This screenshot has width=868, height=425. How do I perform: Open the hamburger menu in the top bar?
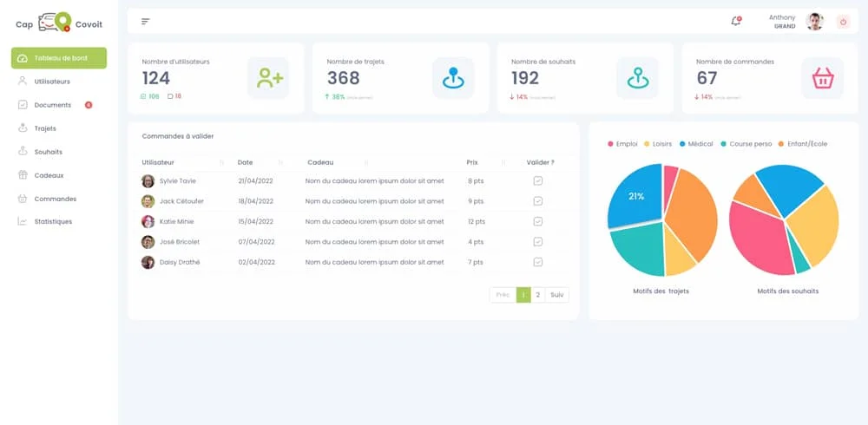[x=145, y=22]
